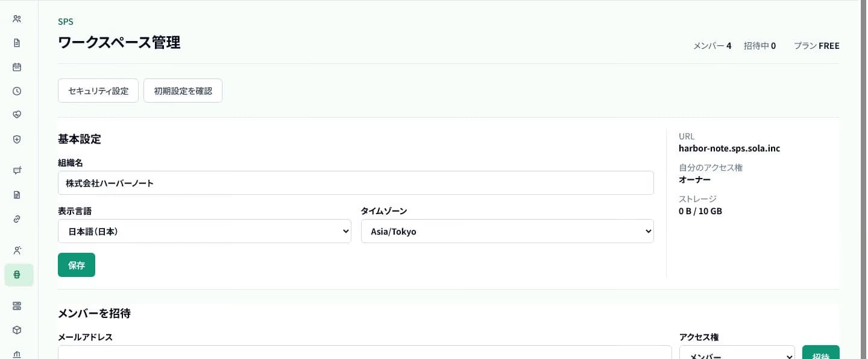Open the user profile sparkle sidebar icon

17,250
